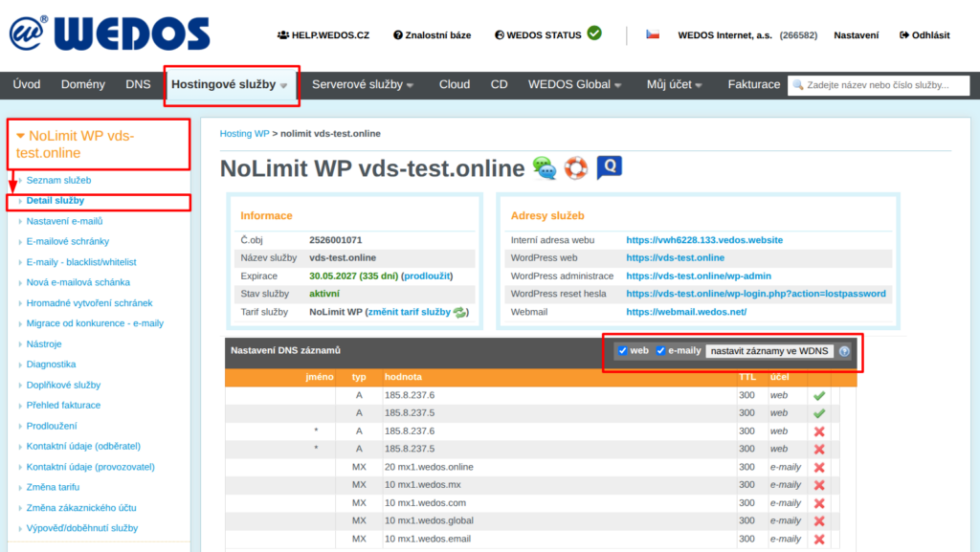
Task: Open WordPress wp-admin link
Action: point(699,276)
